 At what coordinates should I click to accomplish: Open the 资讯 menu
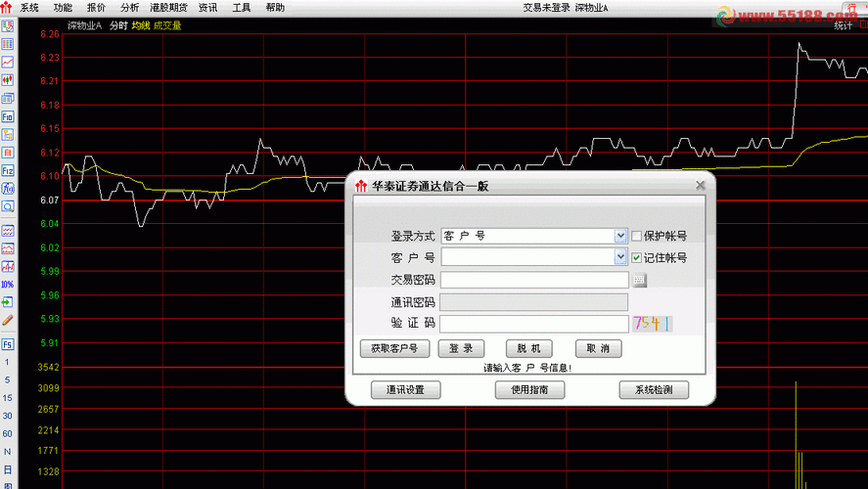pos(208,8)
